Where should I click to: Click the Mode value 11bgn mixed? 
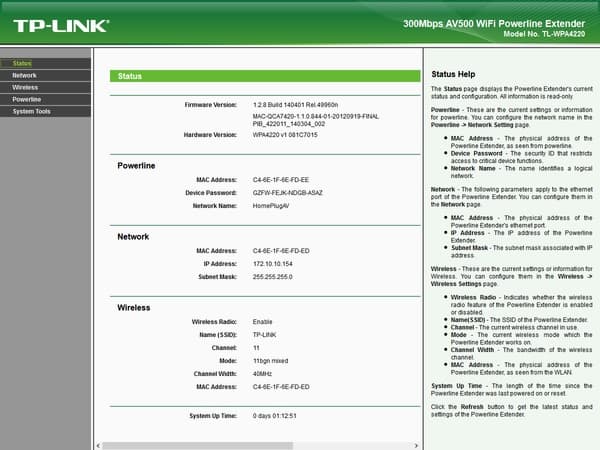[270, 361]
